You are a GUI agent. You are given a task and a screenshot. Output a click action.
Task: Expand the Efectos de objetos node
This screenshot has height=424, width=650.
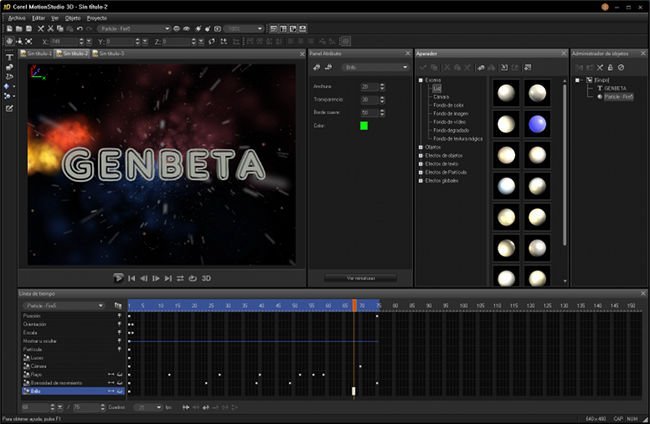click(421, 155)
